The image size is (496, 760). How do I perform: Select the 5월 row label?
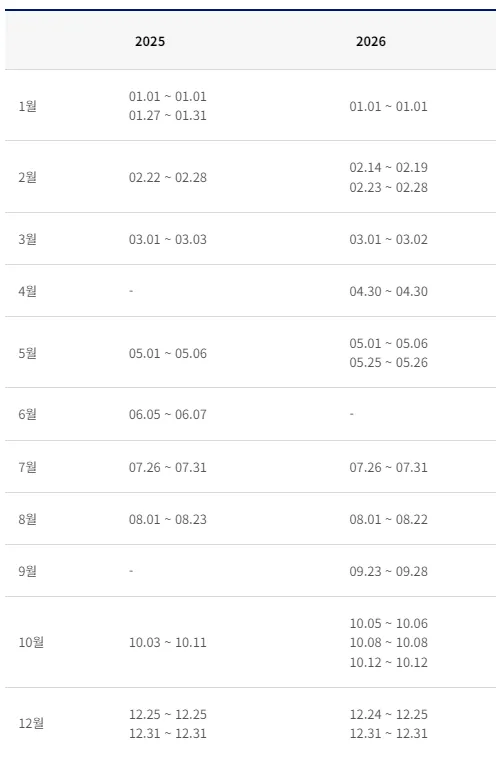pyautogui.click(x=28, y=353)
